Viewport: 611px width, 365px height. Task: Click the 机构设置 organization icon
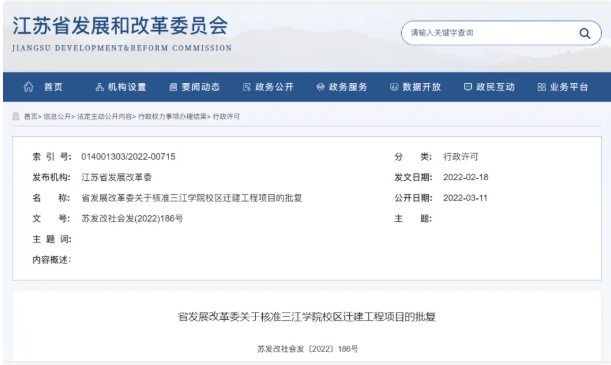point(99,87)
